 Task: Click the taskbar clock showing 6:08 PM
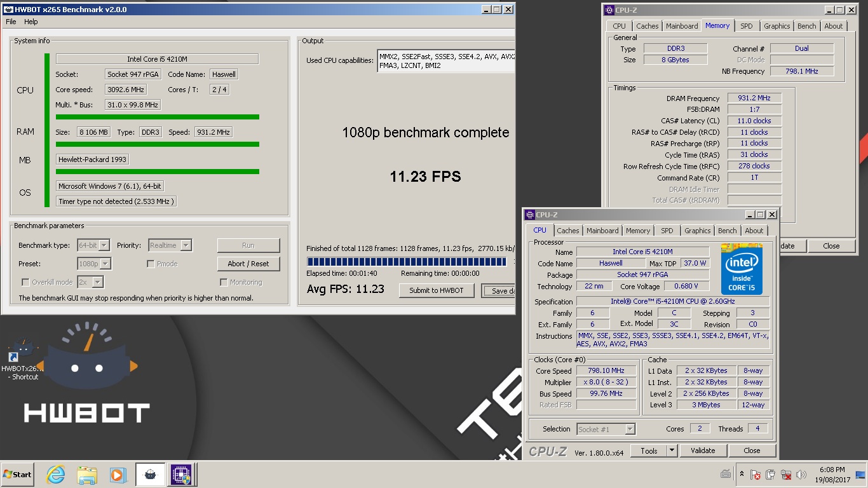click(832, 474)
